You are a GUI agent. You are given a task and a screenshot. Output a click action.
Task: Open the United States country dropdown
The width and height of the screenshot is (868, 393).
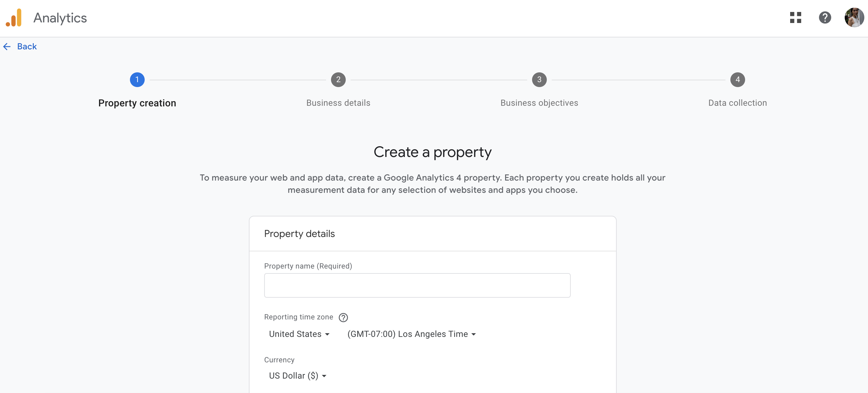299,334
